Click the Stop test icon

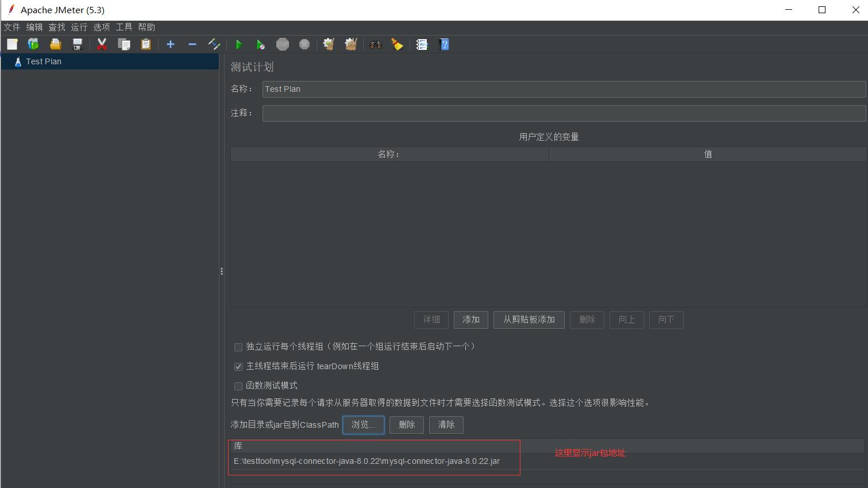tap(283, 44)
